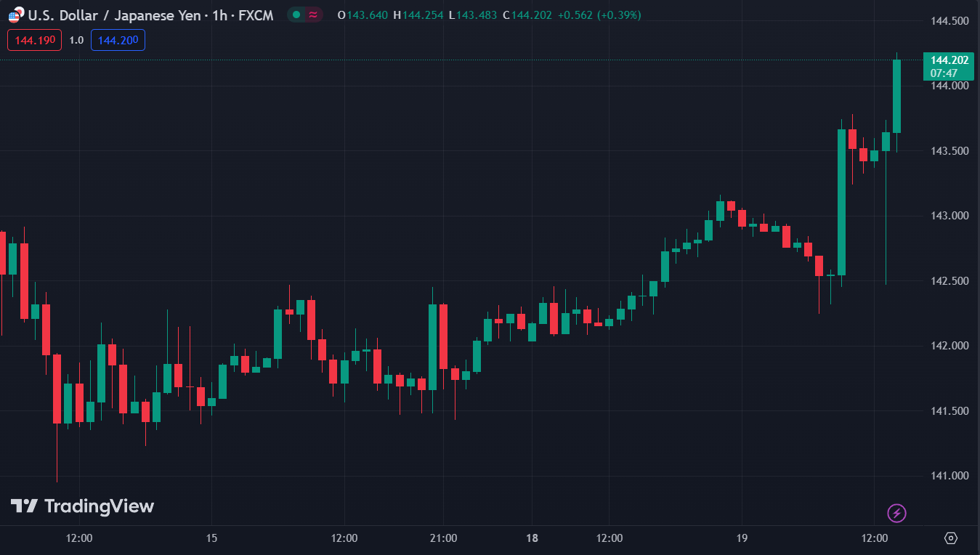Click the green market open status dot
980x555 pixels.
[296, 15]
